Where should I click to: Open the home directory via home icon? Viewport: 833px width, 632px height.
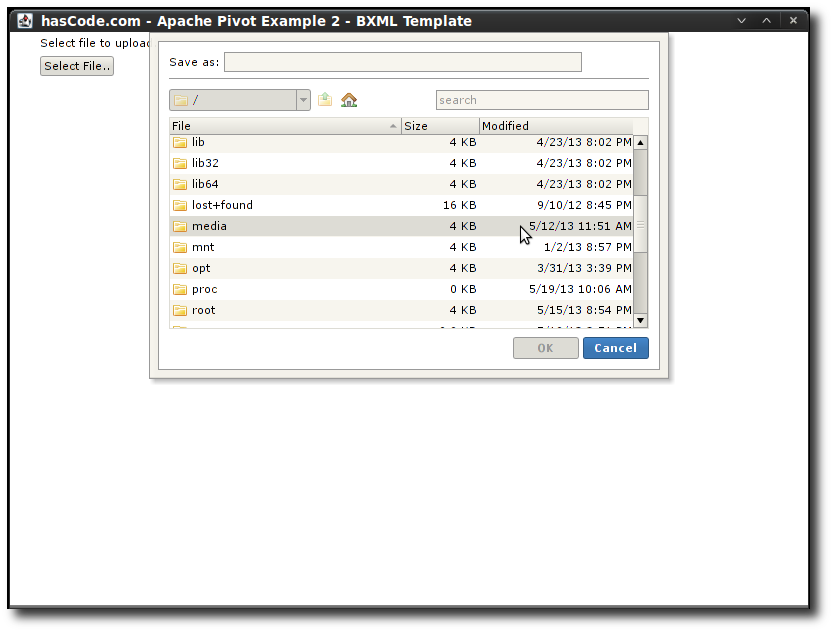[x=347, y=100]
